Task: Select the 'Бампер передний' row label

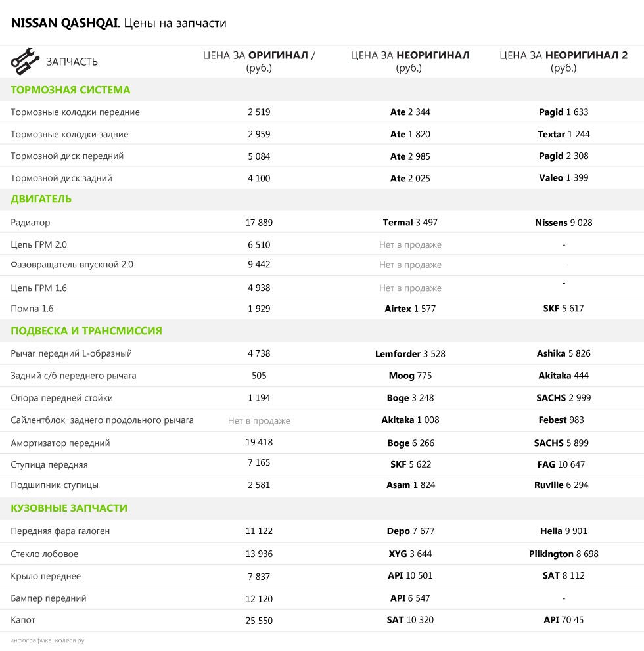Action: 49,598
